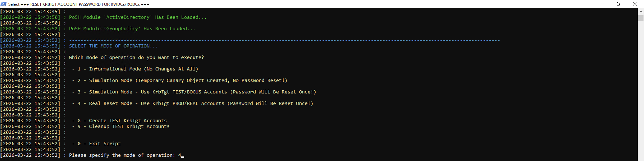Restore down the console window
This screenshot has width=644, height=161.
618,4
